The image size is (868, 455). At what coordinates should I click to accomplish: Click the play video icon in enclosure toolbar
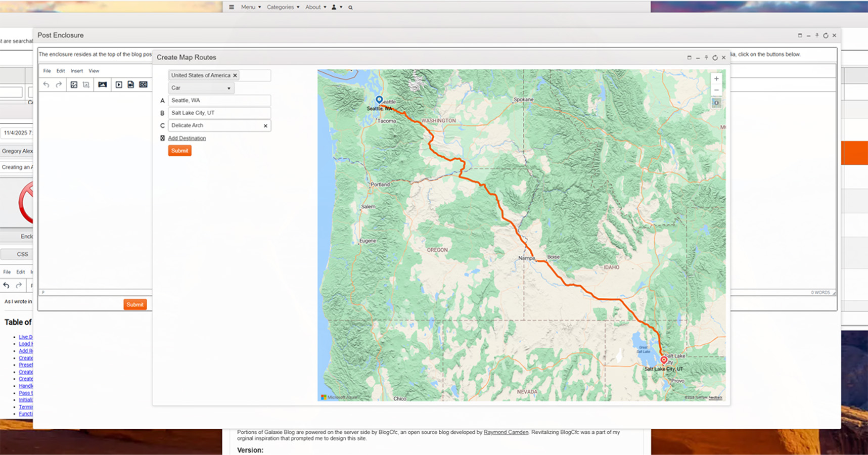[119, 85]
